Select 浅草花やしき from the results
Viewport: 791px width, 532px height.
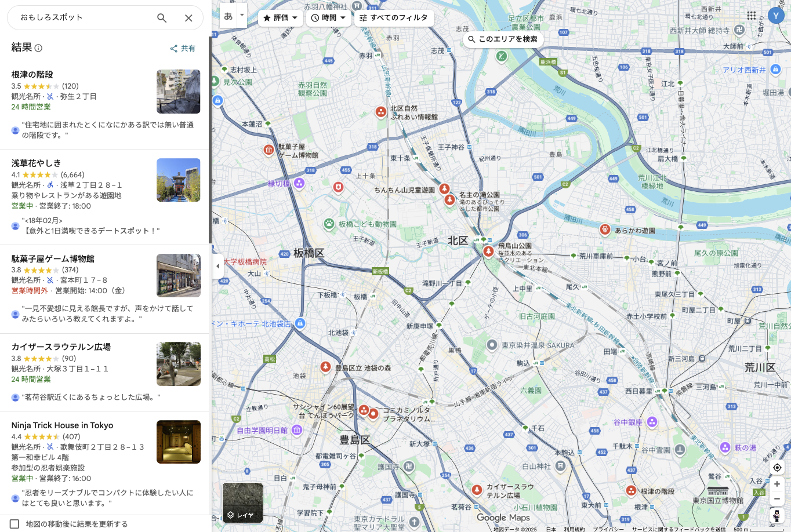click(36, 163)
